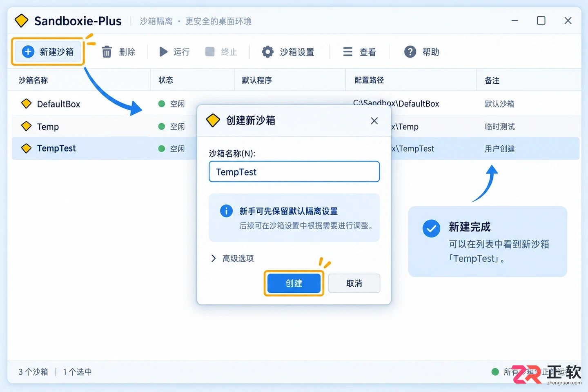
Task: Click the 默认沙箱 note cell
Action: tap(499, 104)
